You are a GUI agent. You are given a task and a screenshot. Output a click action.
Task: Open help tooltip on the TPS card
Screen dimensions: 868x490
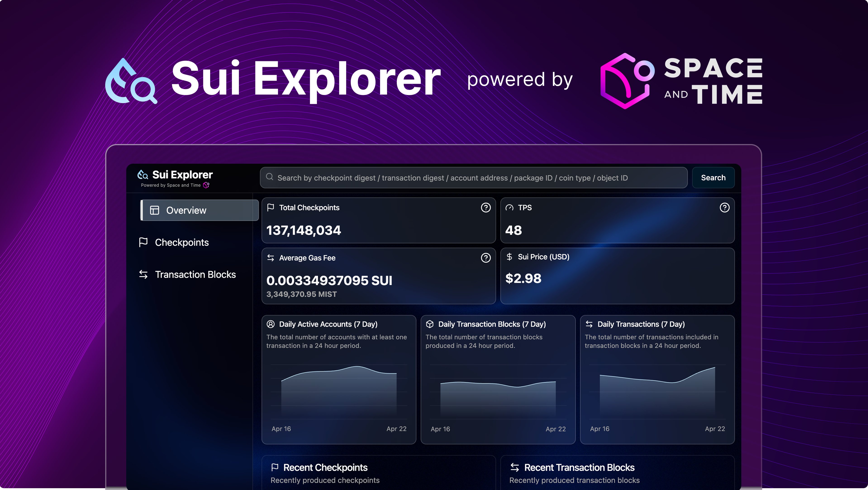(x=724, y=207)
